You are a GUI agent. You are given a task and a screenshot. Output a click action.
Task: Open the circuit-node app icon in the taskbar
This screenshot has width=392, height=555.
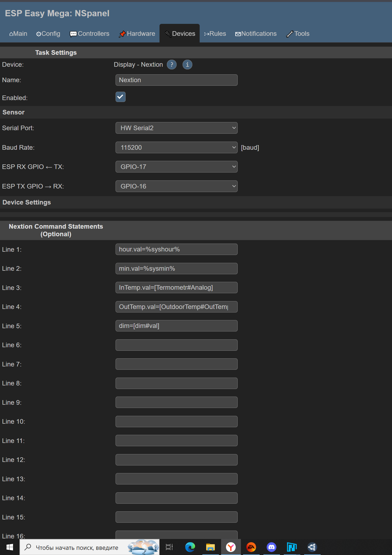point(312,547)
